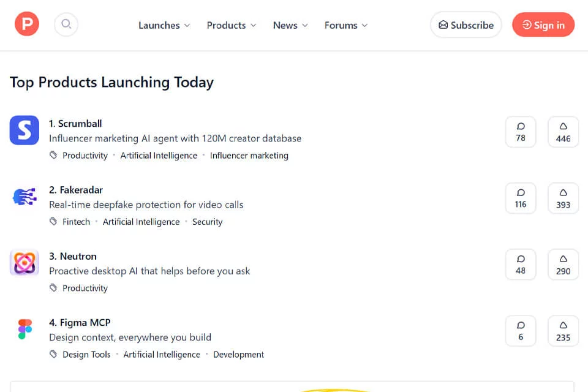
Task: Open the Neutron product title
Action: coord(73,256)
